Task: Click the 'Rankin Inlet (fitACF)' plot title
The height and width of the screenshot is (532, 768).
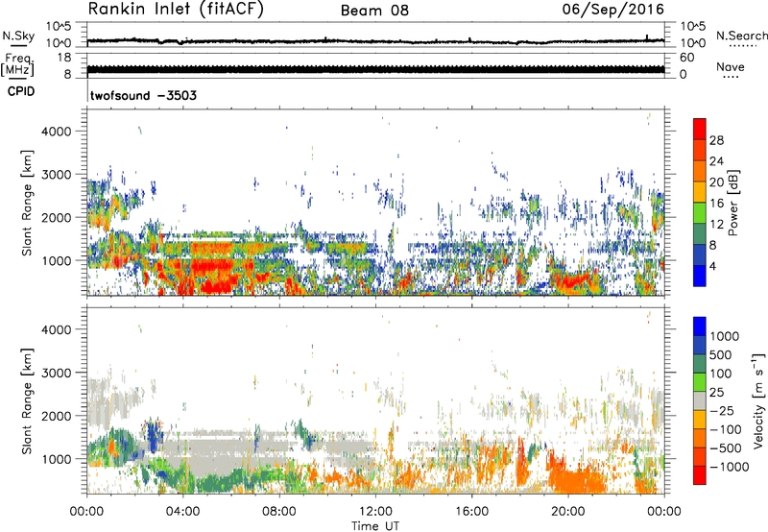Action: coord(176,10)
